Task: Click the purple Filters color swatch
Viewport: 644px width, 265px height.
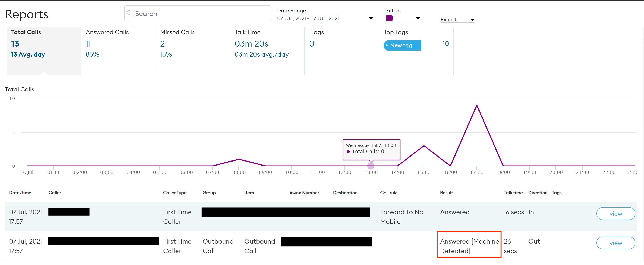Action: coord(389,18)
